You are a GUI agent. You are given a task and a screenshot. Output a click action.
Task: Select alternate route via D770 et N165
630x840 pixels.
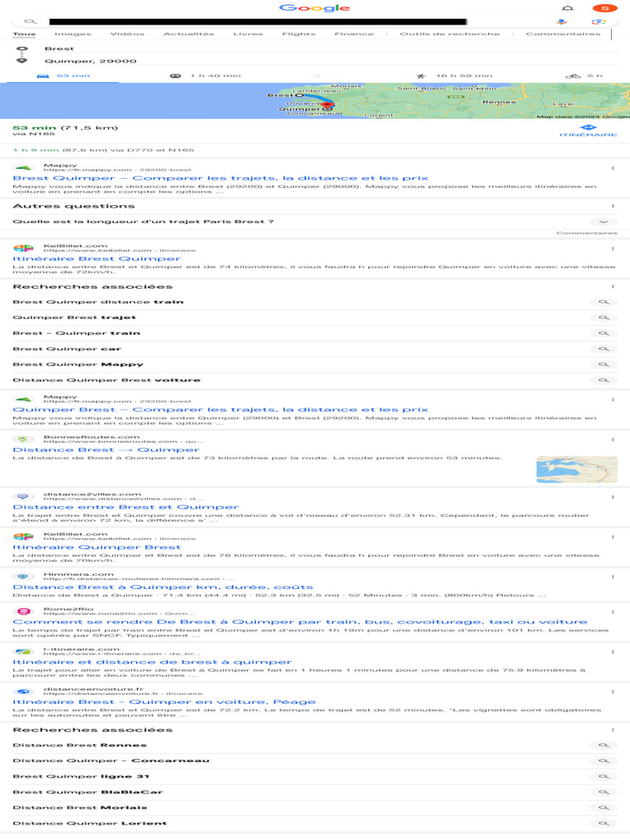(103, 151)
